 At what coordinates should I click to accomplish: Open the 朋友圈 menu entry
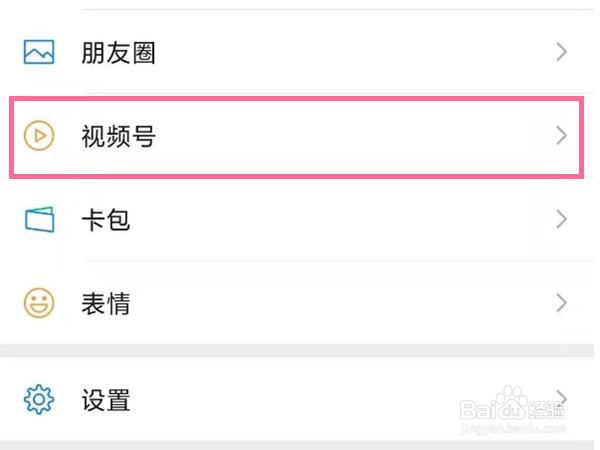118,53
